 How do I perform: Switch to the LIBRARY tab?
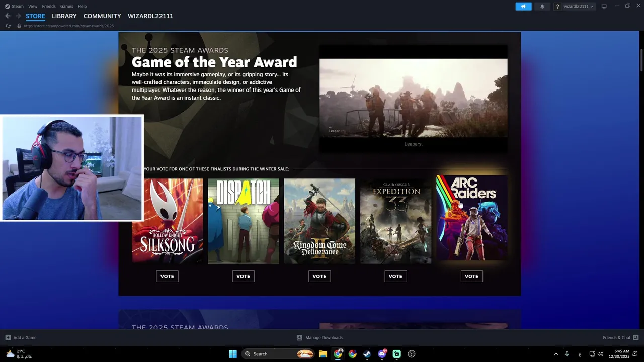[64, 16]
